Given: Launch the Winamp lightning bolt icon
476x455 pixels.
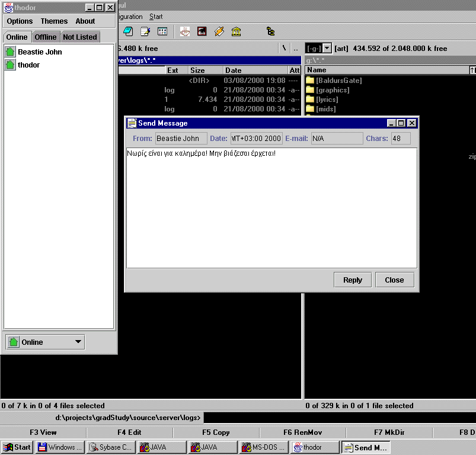Looking at the screenshot, I should point(219,31).
